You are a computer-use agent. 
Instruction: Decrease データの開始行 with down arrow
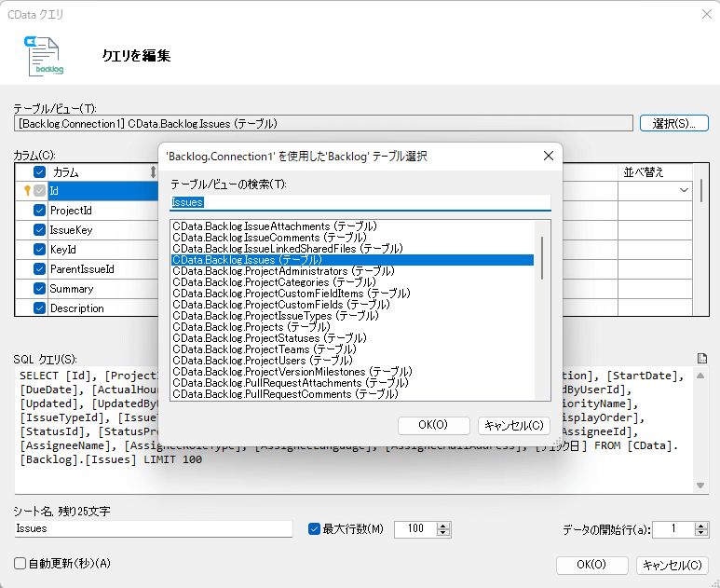point(700,533)
